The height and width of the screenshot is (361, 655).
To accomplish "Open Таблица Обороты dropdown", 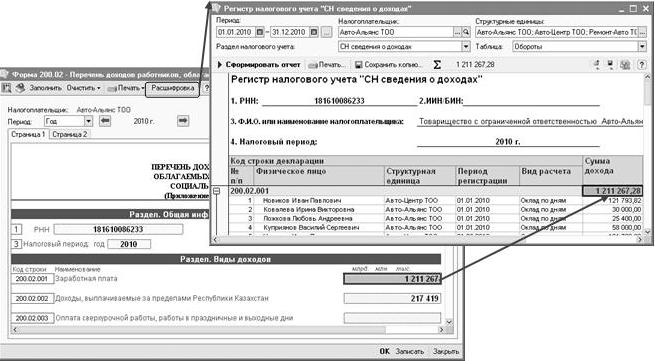I will coord(642,47).
